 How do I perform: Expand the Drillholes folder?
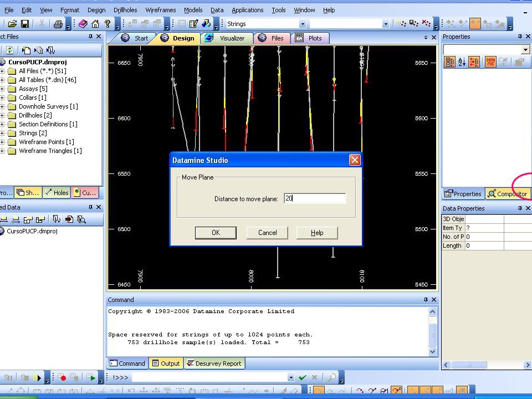point(2,115)
